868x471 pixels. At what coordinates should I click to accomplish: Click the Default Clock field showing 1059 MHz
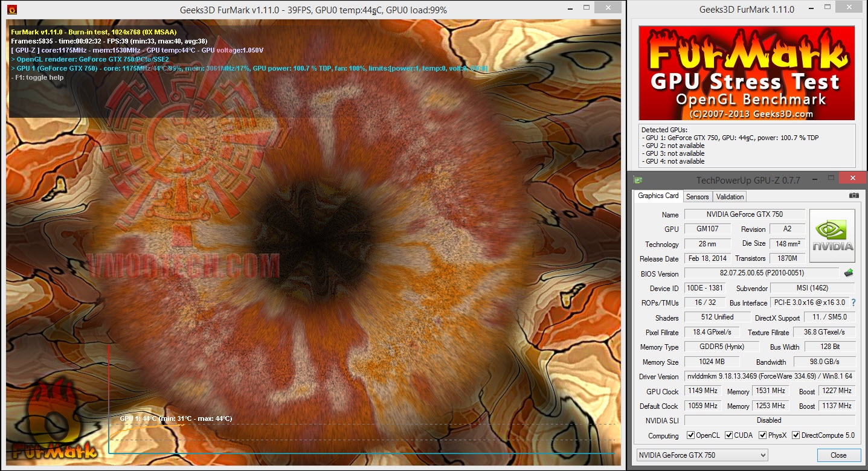(703, 406)
